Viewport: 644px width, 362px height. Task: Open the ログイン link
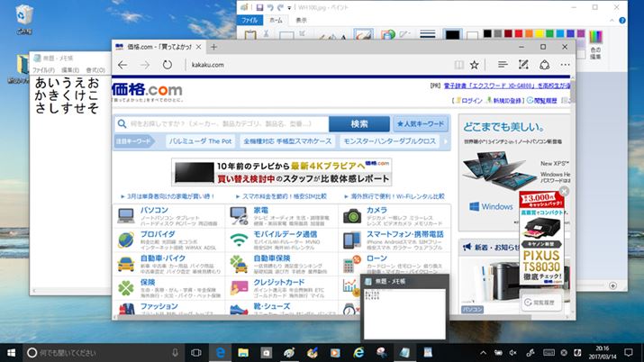(x=472, y=101)
